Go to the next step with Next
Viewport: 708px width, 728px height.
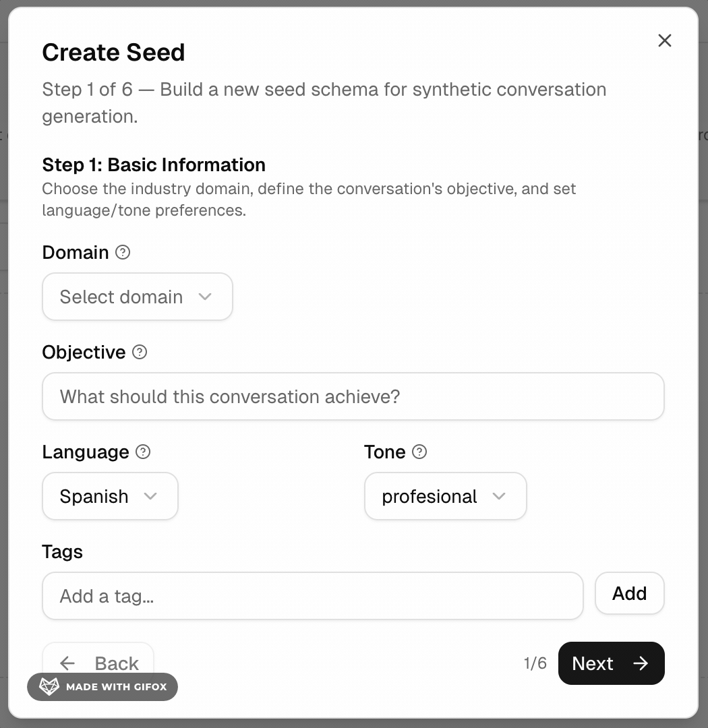point(610,663)
